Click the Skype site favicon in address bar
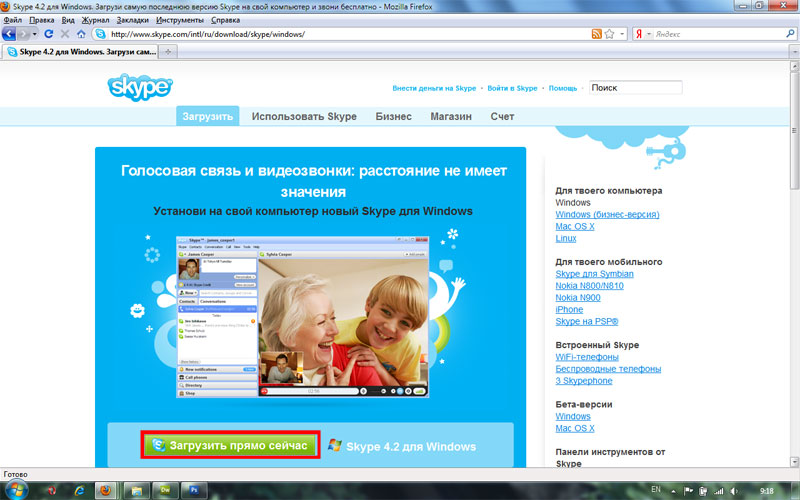 coord(101,34)
